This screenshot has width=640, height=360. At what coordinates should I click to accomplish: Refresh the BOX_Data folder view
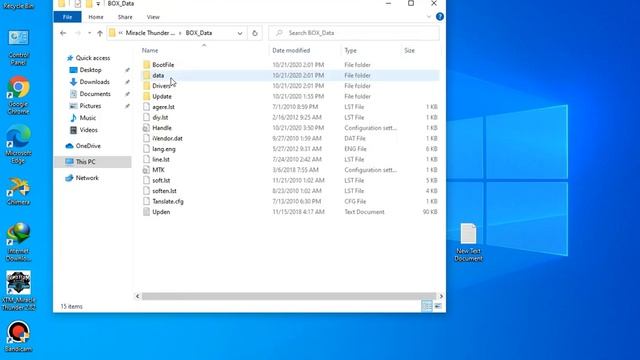pyautogui.click(x=255, y=33)
